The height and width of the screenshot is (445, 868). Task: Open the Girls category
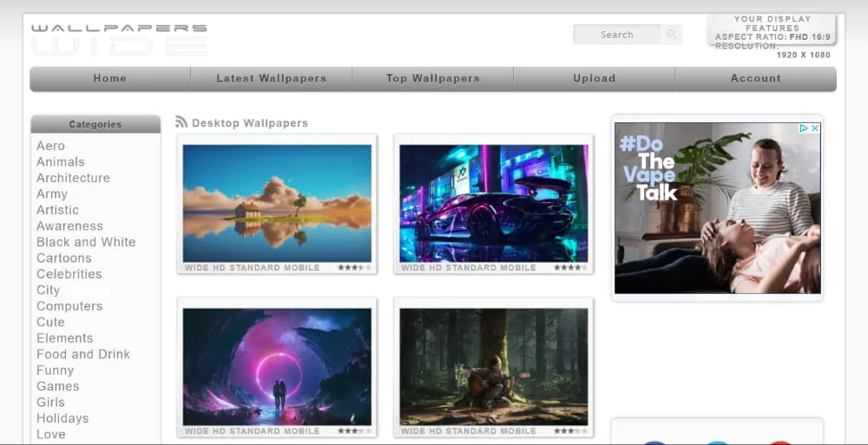50,402
